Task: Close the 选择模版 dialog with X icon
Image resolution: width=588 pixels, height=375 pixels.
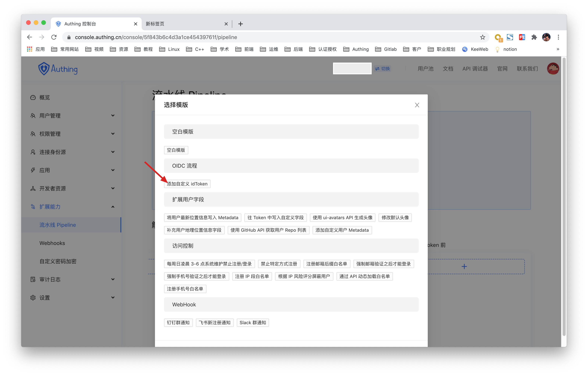Action: point(417,105)
